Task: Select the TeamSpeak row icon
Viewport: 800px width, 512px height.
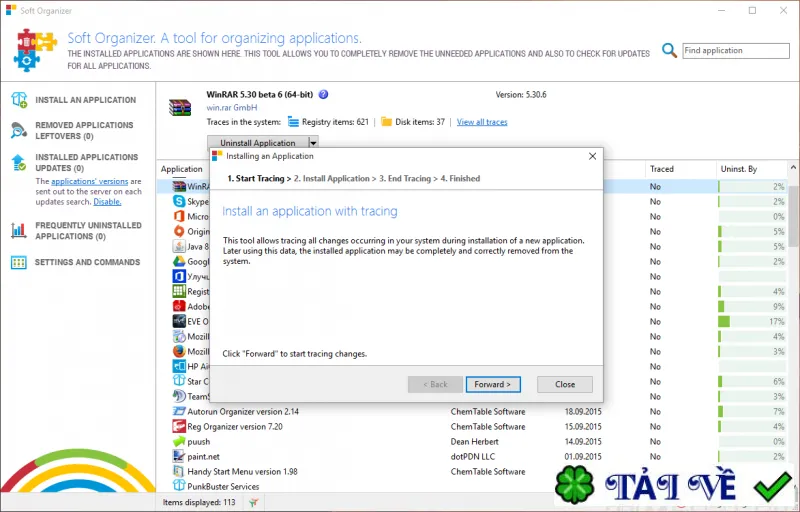Action: coord(179,396)
